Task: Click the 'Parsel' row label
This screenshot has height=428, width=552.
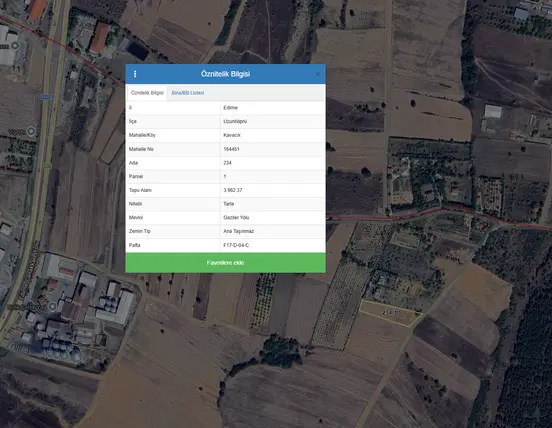Action: 136,176
